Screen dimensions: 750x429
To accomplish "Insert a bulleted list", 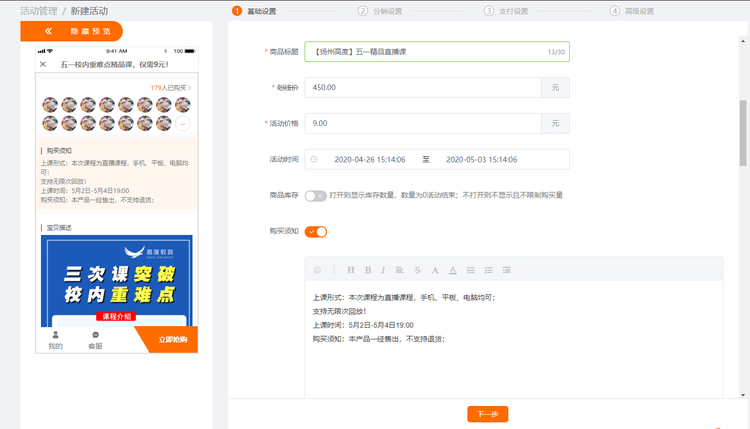I will [488, 270].
